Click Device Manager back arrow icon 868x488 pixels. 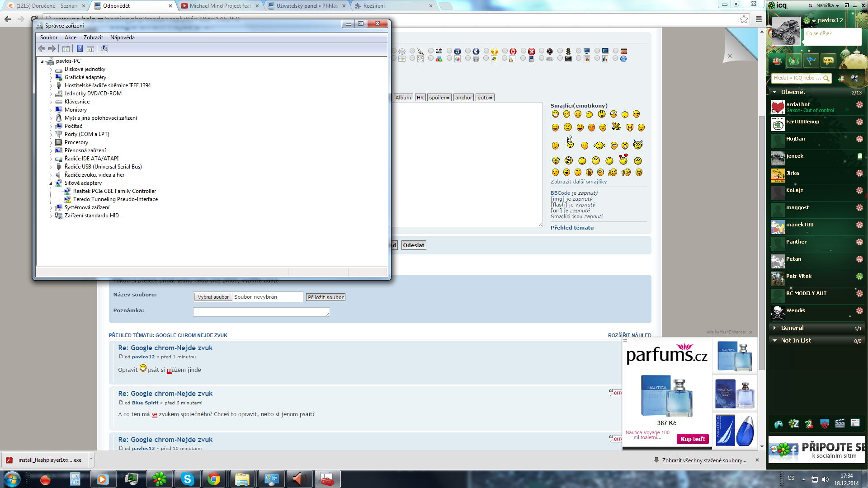[x=42, y=49]
